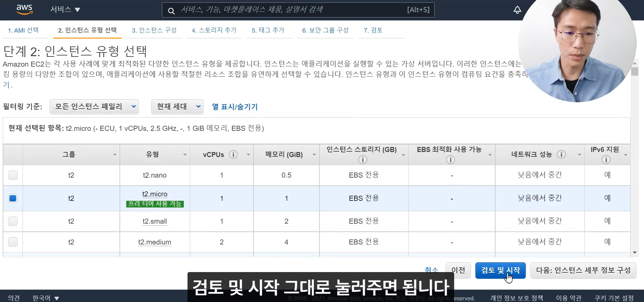Viewport: 644px width, 302px height.
Task: Open the 인스턴스 스토리지 column sort arrow
Action: coord(403,155)
